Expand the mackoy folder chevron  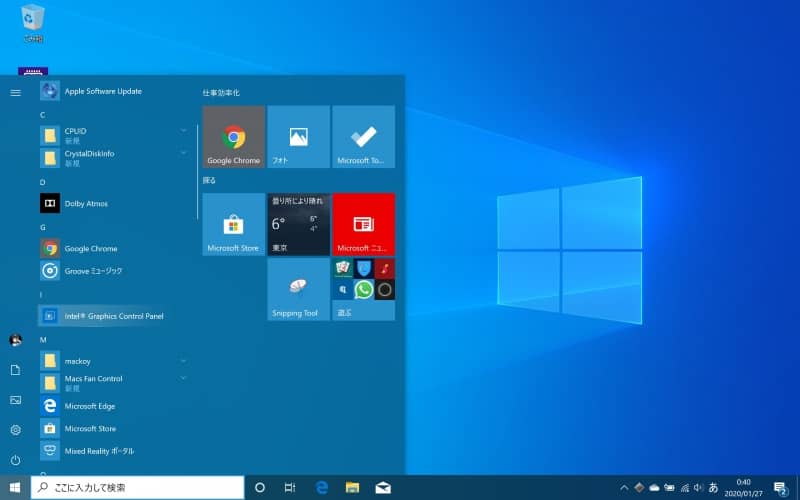[183, 361]
